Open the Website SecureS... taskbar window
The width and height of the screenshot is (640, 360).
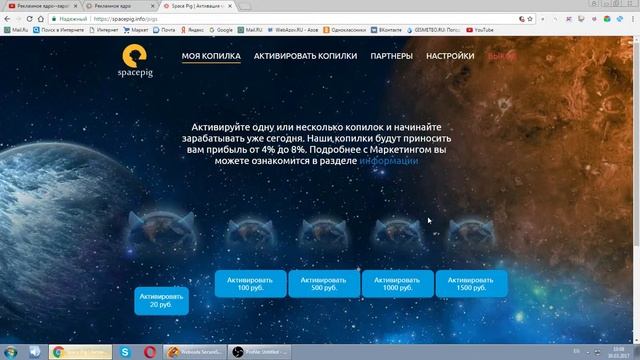pos(195,352)
